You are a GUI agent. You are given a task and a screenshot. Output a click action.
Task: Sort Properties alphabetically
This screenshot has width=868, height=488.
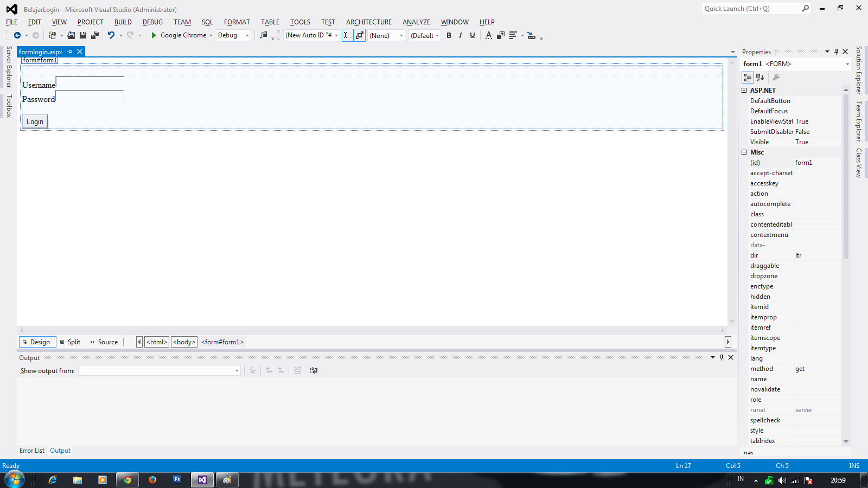tap(760, 78)
